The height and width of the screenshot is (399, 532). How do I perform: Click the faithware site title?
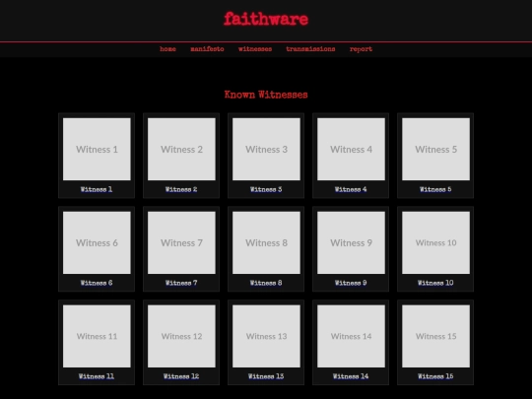266,19
